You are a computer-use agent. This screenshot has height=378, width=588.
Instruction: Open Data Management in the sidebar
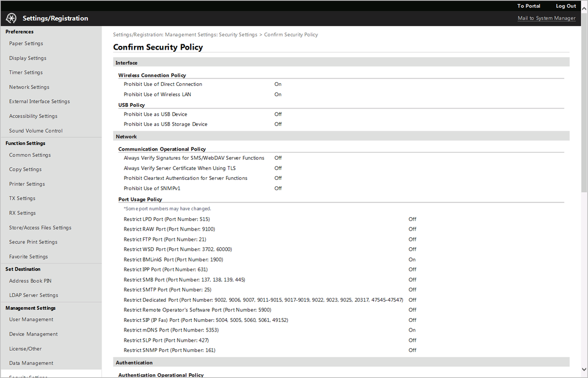point(31,363)
